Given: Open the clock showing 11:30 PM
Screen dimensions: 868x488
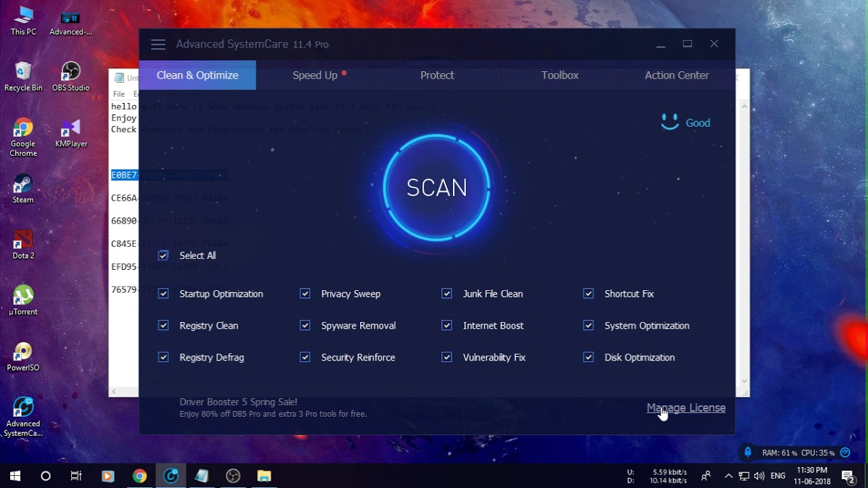Looking at the screenshot, I should coord(812,476).
